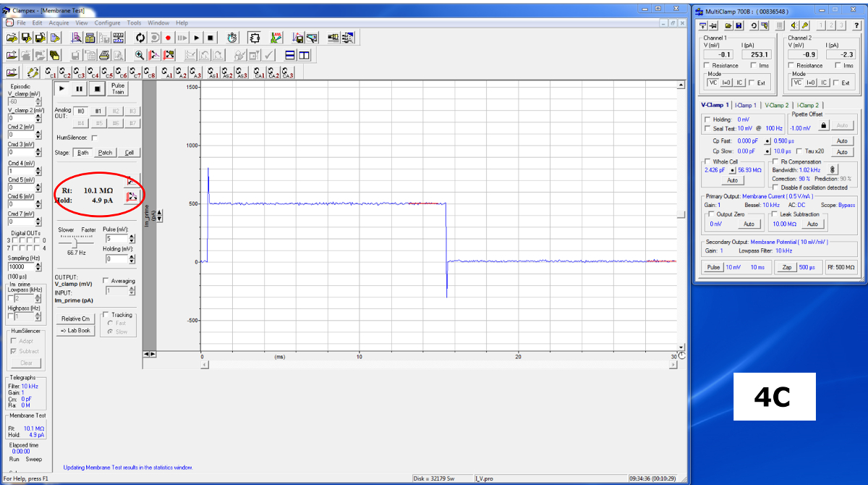Click the printer icon in second toolbar

click(103, 55)
